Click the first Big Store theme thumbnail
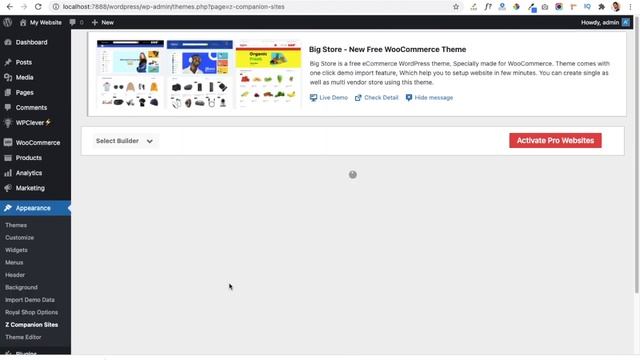Image resolution: width=640 pixels, height=360 pixels. tap(130, 74)
